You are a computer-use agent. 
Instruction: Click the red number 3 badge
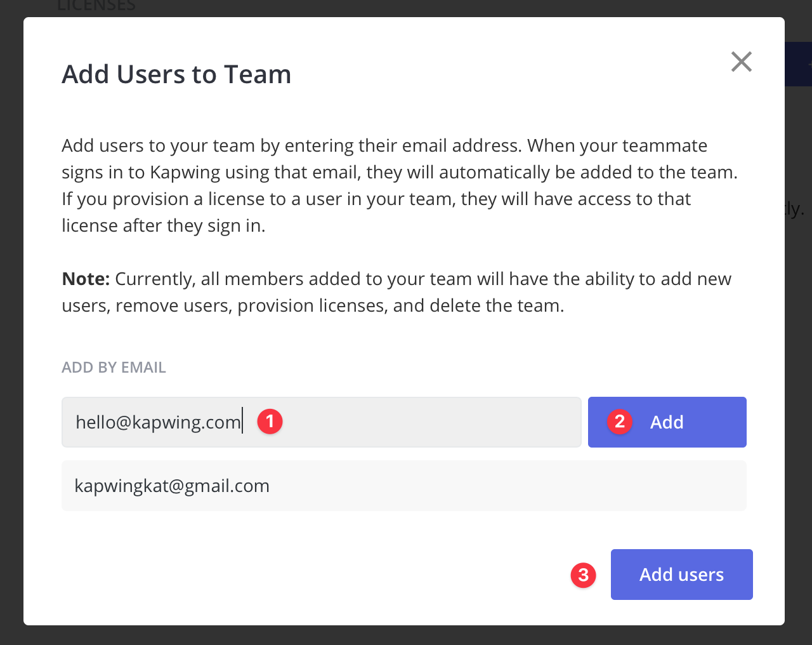pos(583,575)
